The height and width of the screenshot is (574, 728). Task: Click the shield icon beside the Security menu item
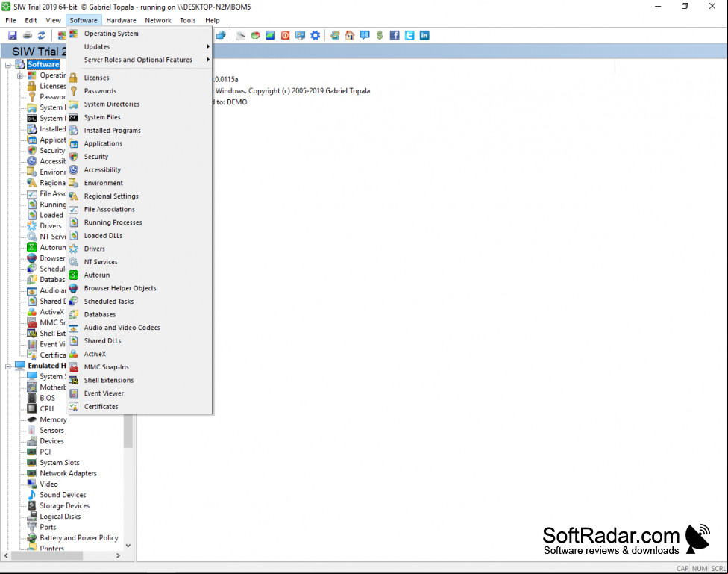(x=73, y=157)
